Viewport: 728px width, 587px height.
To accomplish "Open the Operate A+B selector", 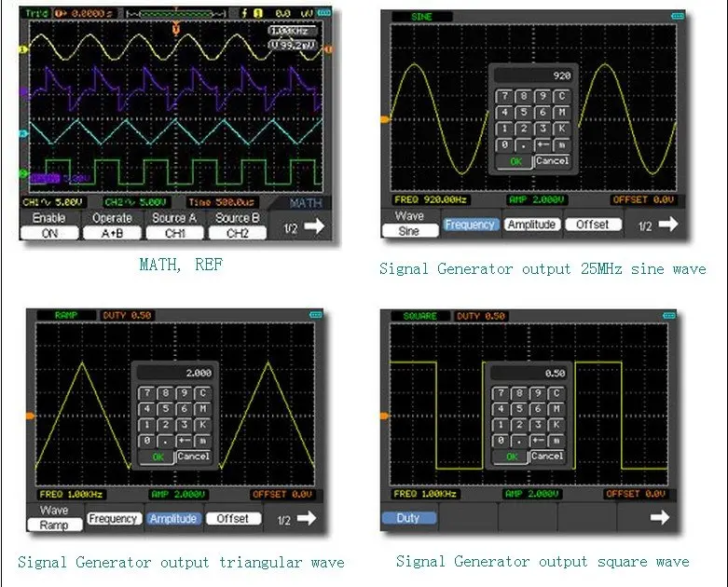I will click(113, 233).
